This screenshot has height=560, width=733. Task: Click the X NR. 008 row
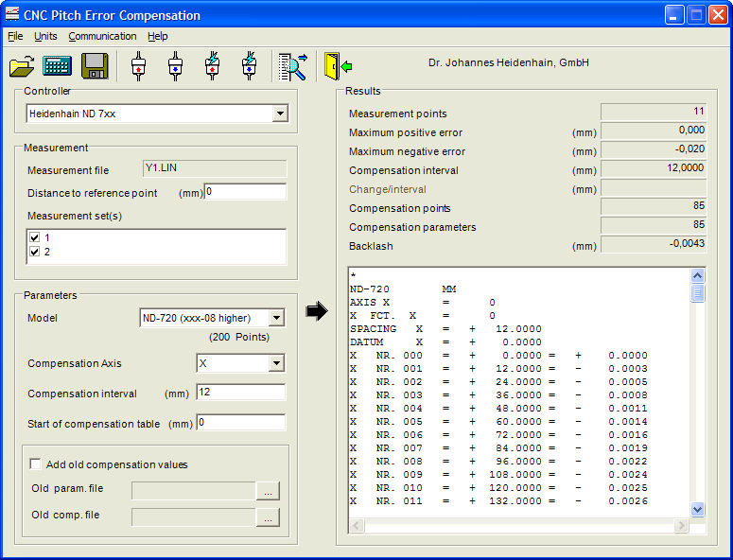[498, 462]
